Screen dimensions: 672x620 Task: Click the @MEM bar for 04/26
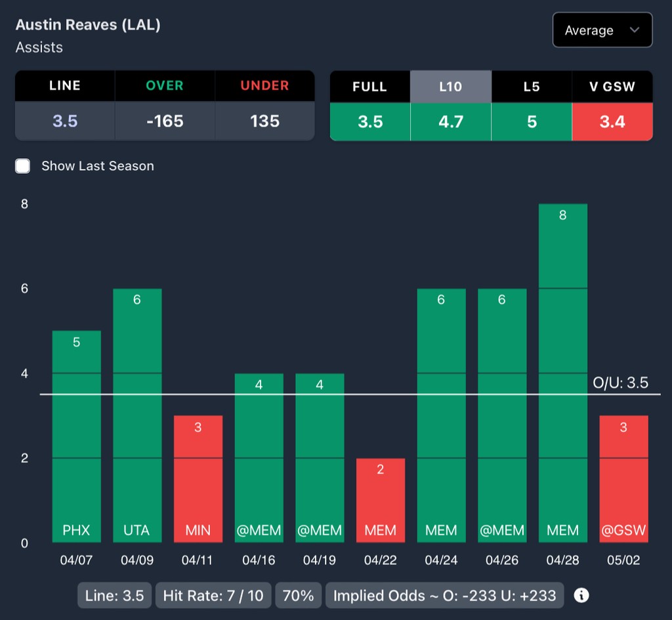point(502,415)
